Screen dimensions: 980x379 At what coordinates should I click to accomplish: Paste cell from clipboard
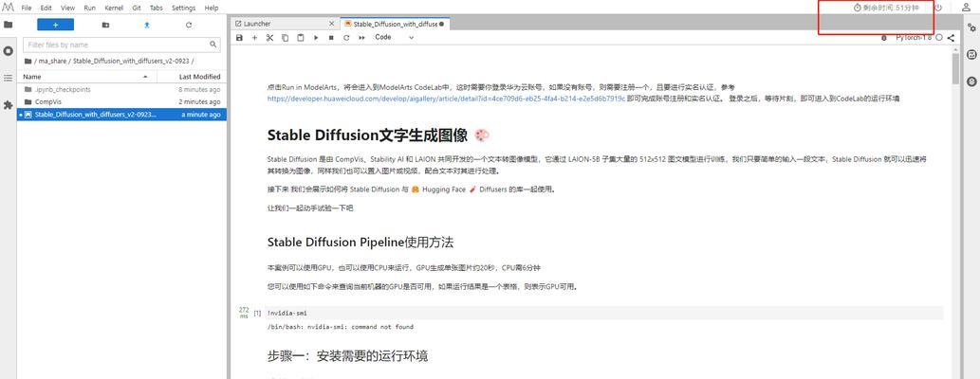coord(301,38)
